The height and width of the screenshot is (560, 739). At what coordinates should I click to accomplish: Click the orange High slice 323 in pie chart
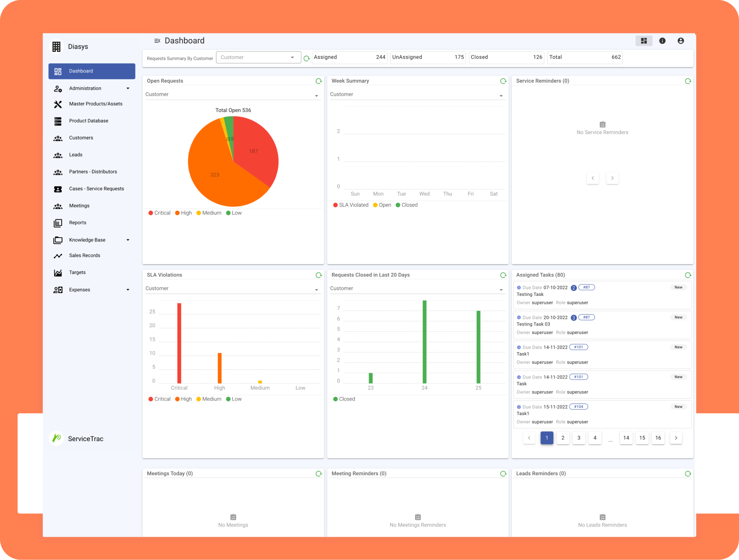pyautogui.click(x=214, y=175)
